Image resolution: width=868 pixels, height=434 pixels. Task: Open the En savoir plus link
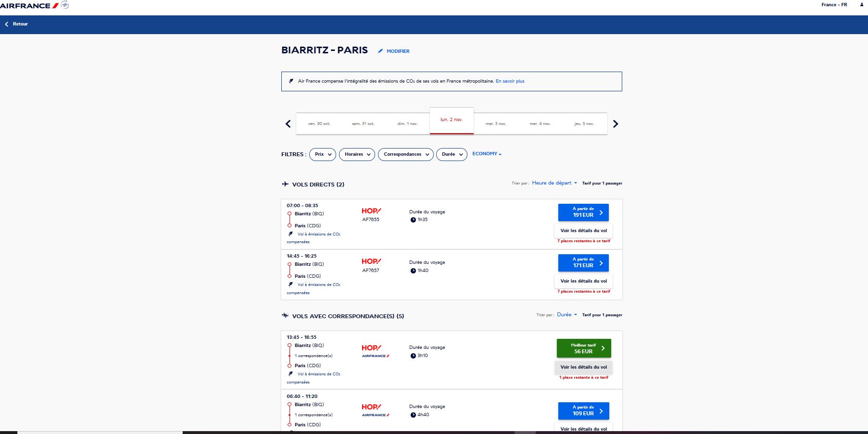(x=510, y=81)
